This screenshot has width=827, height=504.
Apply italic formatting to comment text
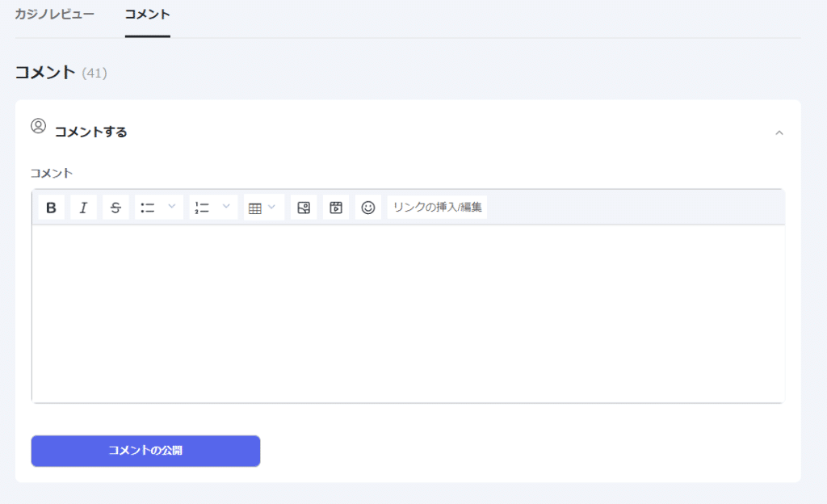(83, 208)
